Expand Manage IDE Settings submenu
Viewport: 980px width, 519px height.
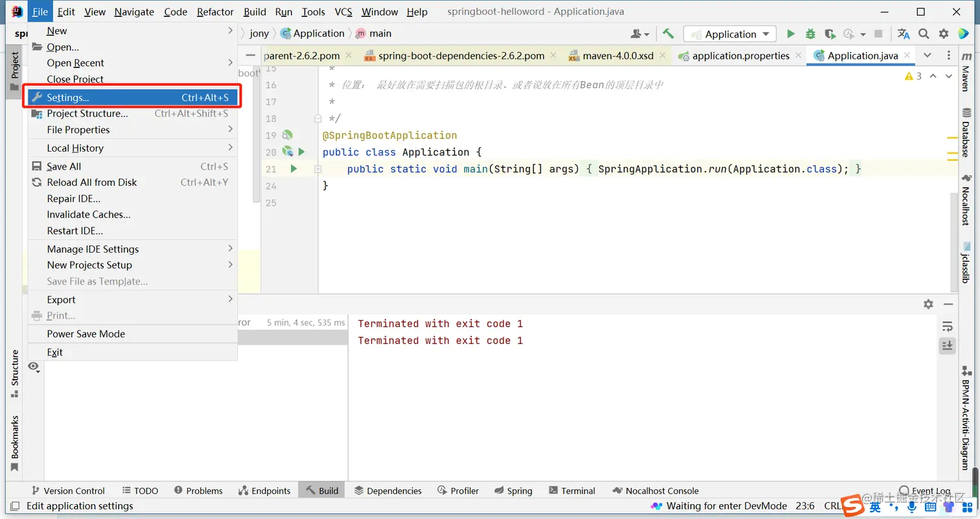coord(132,249)
